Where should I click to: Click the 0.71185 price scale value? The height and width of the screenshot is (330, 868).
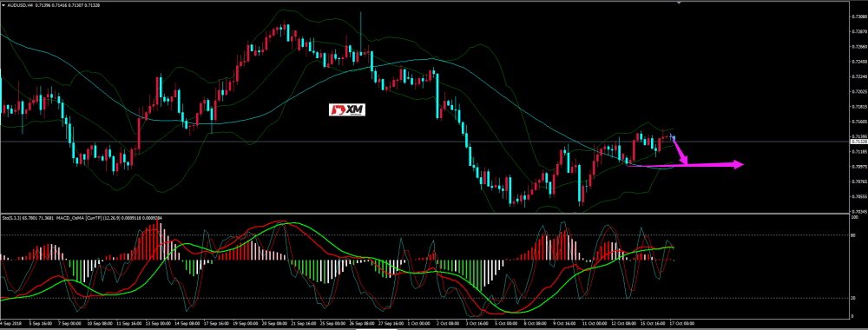click(x=858, y=151)
